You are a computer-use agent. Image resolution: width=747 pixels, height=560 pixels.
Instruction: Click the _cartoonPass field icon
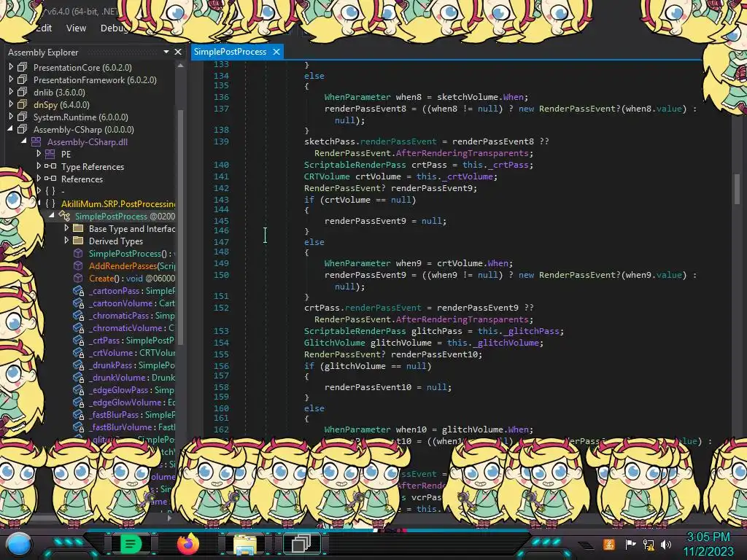(78, 290)
